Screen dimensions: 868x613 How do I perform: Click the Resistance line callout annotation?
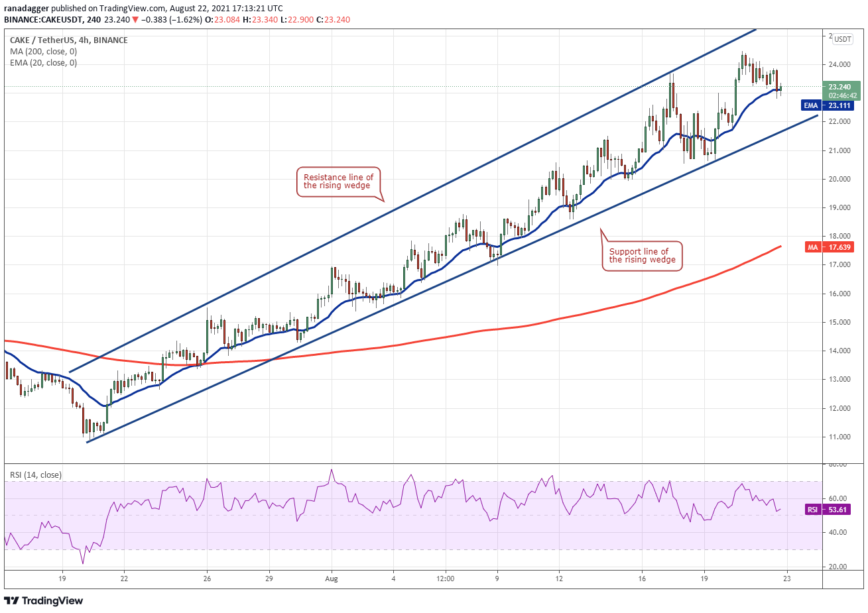click(x=338, y=181)
